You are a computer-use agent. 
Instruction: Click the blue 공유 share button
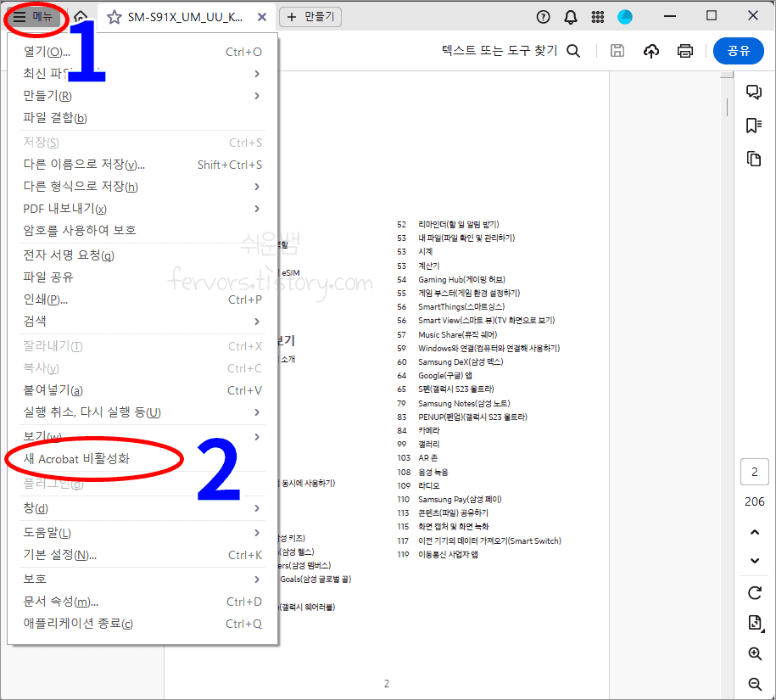point(738,51)
